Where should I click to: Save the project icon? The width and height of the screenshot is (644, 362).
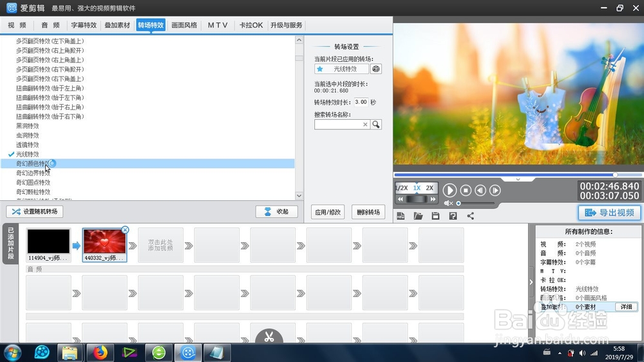click(x=435, y=216)
